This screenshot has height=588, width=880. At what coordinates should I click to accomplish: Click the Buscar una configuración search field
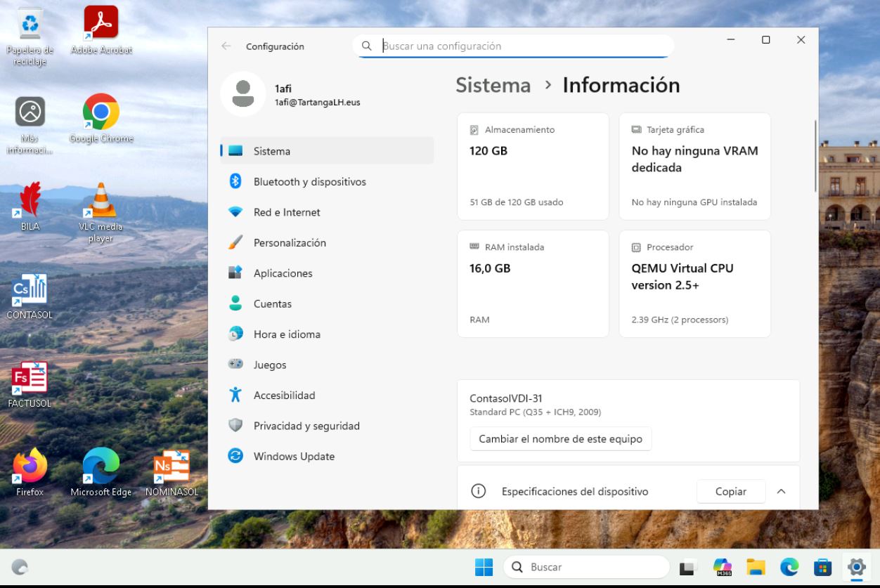(520, 46)
